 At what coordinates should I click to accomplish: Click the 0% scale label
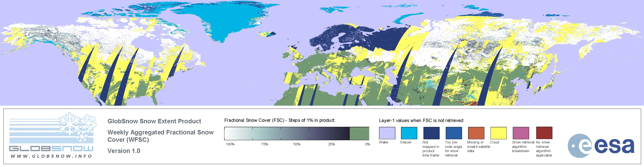(367, 144)
